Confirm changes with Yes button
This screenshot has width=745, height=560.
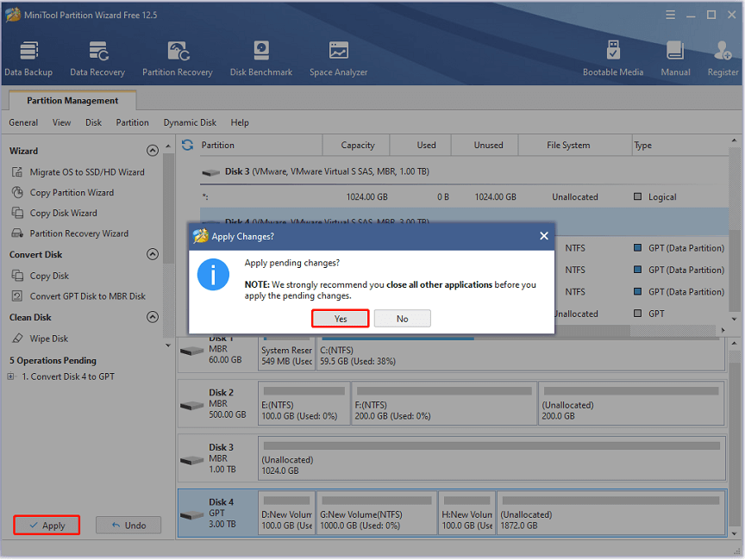coord(341,319)
